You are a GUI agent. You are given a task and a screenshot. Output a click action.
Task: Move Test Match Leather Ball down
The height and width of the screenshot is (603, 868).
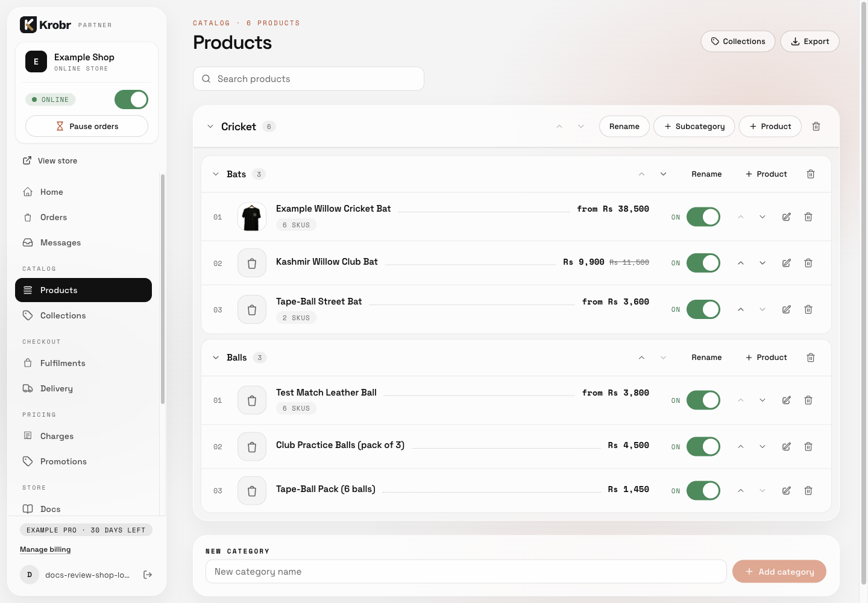pyautogui.click(x=763, y=400)
